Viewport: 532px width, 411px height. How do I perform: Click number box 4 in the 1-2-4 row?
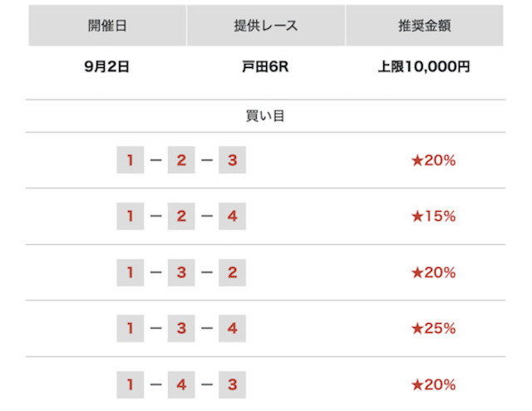[232, 216]
